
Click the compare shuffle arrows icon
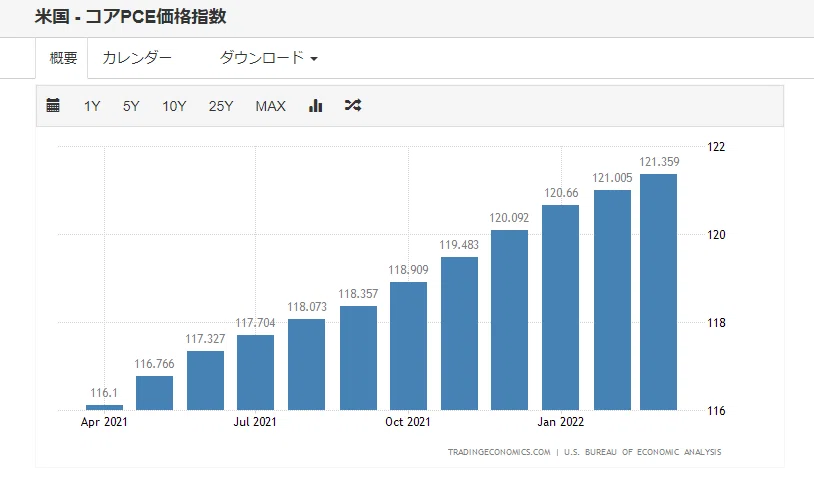click(x=353, y=105)
